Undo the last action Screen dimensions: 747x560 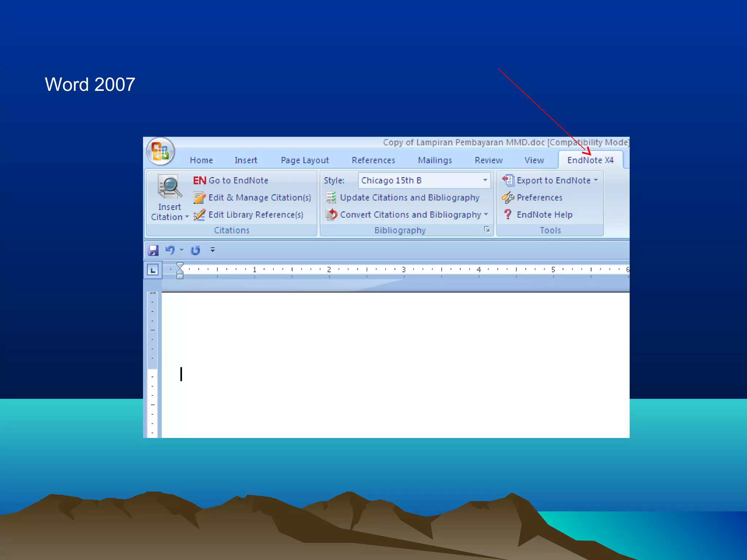coord(170,250)
